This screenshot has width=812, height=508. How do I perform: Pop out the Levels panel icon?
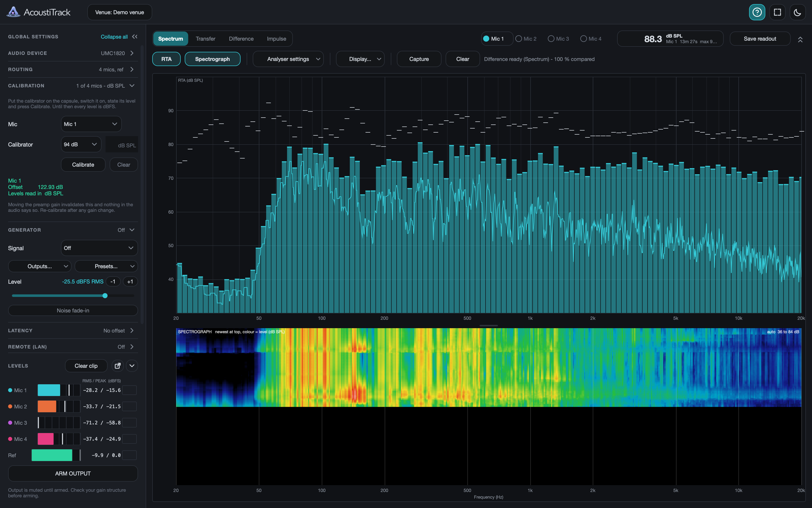click(x=117, y=366)
